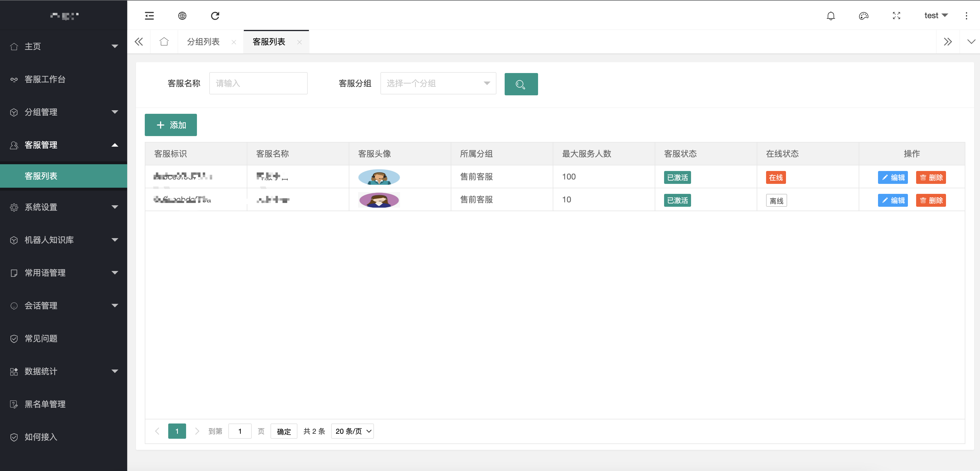Expand the 系统设置 sidebar menu
The height and width of the screenshot is (471, 980).
(x=64, y=207)
